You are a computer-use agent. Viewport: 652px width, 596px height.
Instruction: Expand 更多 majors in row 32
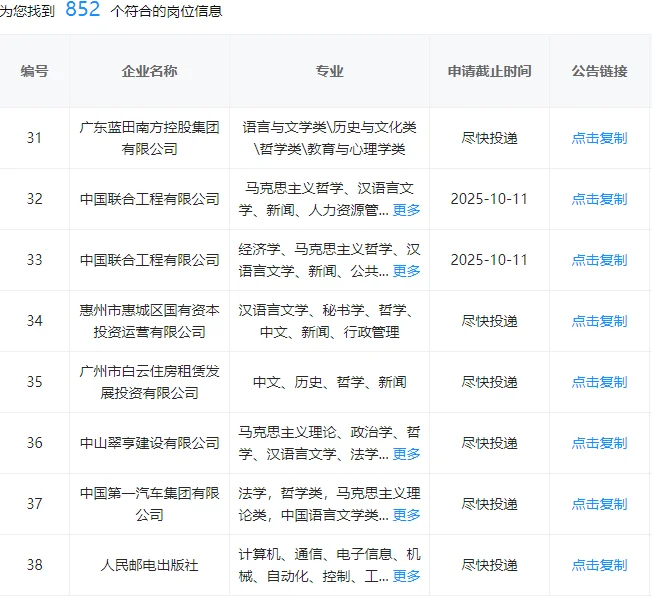(406, 210)
